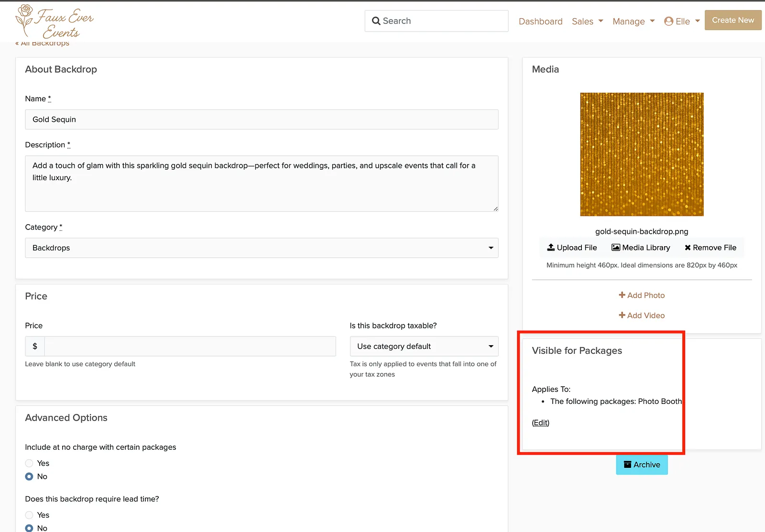Click the search magnifier icon
The width and height of the screenshot is (765, 532).
pos(376,21)
